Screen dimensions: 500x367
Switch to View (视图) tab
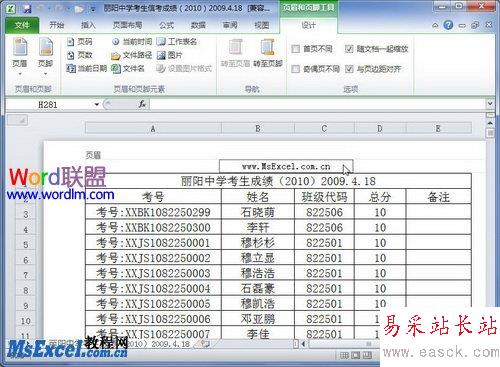point(262,25)
